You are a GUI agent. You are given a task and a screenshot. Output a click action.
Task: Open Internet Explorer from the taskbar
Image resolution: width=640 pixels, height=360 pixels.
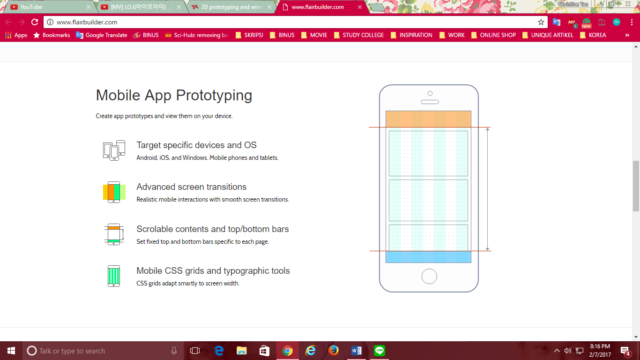click(x=311, y=351)
